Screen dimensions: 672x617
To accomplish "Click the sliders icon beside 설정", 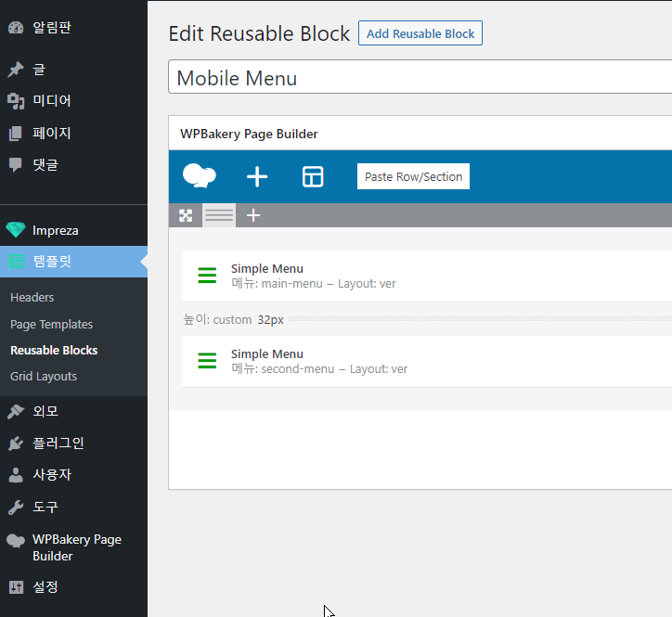I will [x=16, y=587].
